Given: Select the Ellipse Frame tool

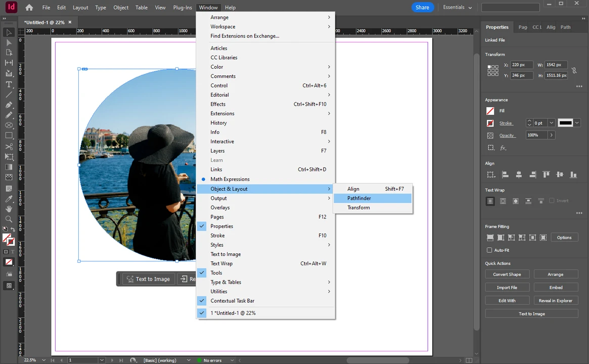Looking at the screenshot, I should pos(9,125).
